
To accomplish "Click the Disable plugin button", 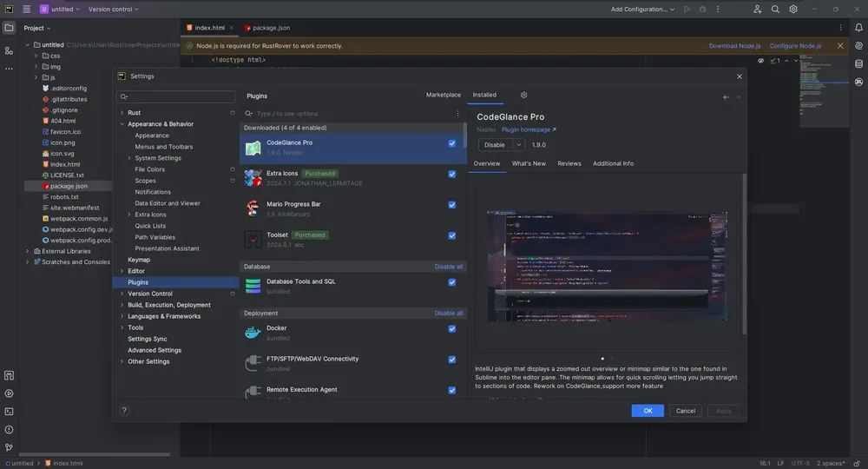I will point(495,145).
